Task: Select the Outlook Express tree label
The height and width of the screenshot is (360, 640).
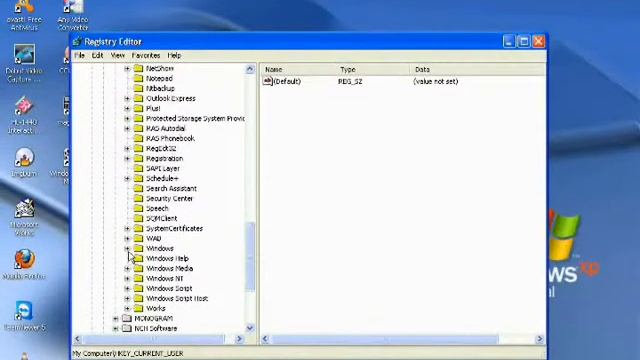Action: [x=171, y=98]
